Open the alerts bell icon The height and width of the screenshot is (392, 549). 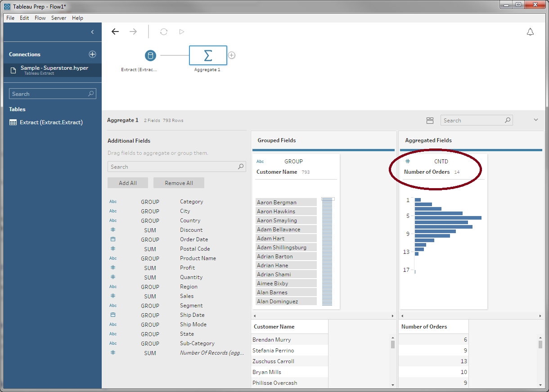coord(531,32)
